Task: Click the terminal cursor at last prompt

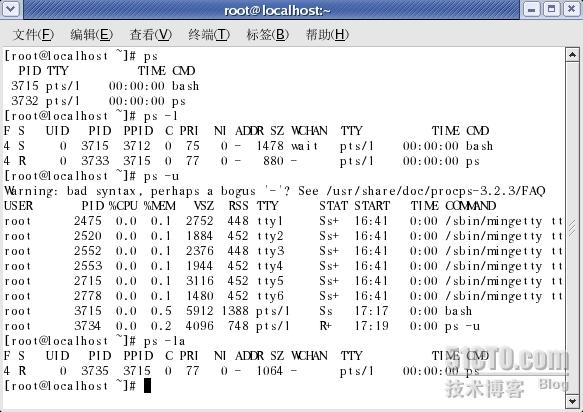Action: [147, 386]
